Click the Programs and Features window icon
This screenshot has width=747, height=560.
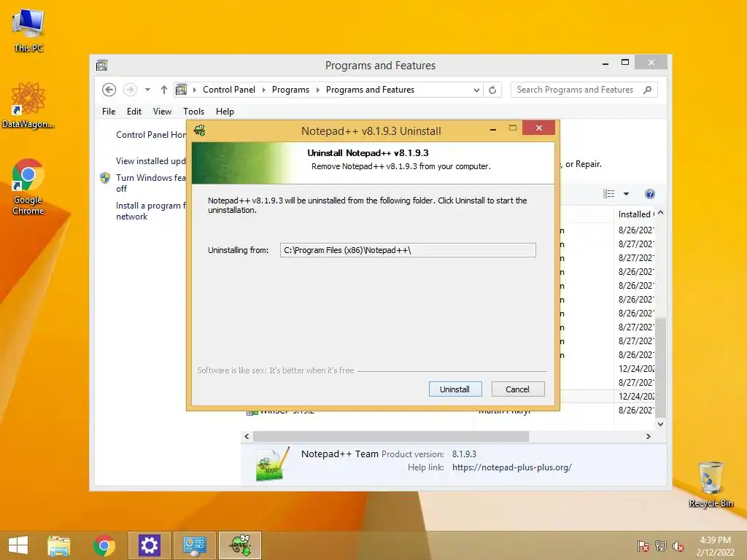click(x=102, y=65)
